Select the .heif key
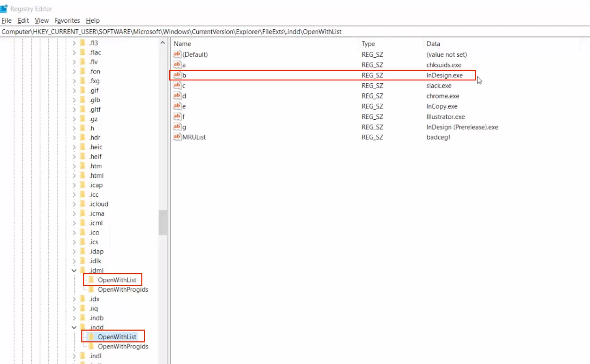Image resolution: width=590 pixels, height=364 pixels. point(96,156)
